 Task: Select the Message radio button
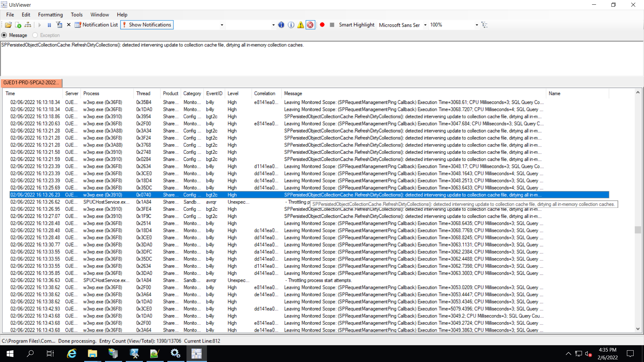(x=14, y=35)
